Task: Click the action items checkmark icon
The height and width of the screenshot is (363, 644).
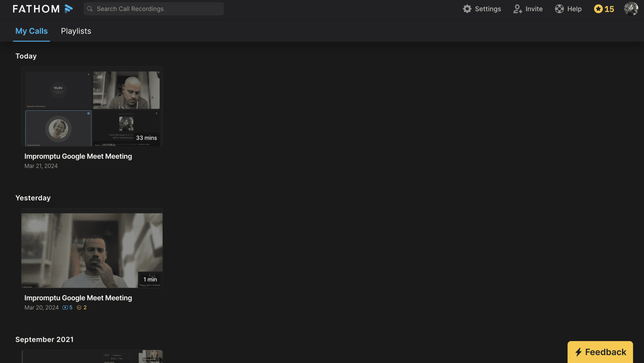Action: [x=79, y=308]
